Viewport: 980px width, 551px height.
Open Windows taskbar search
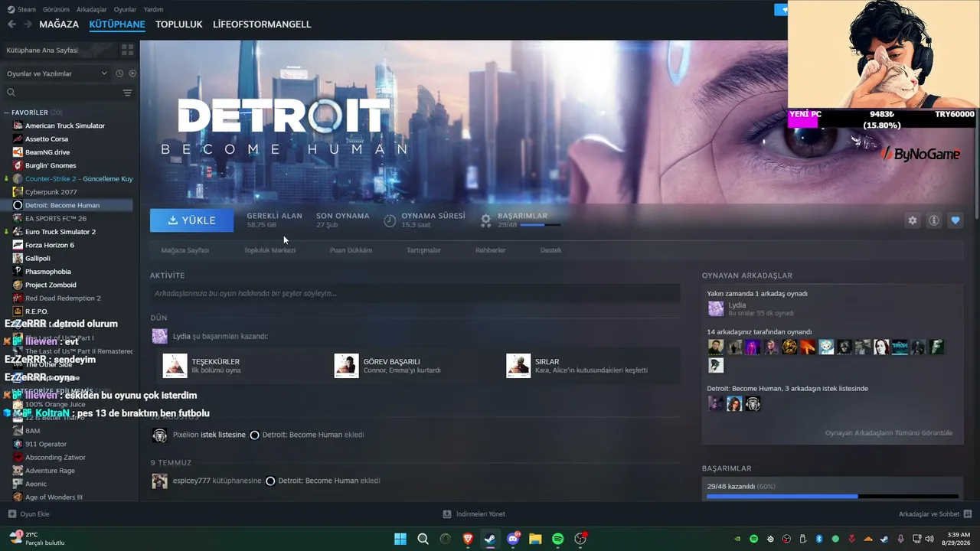pos(423,539)
